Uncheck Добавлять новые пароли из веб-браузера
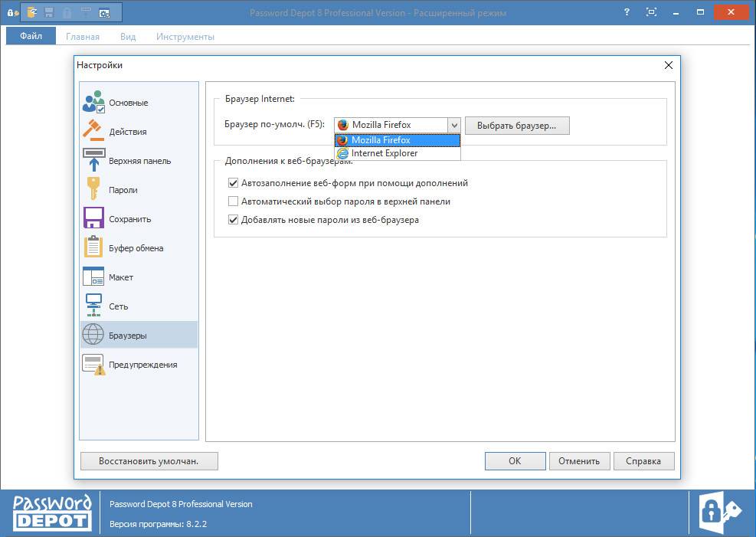Viewport: 756px width, 537px height. [x=233, y=220]
